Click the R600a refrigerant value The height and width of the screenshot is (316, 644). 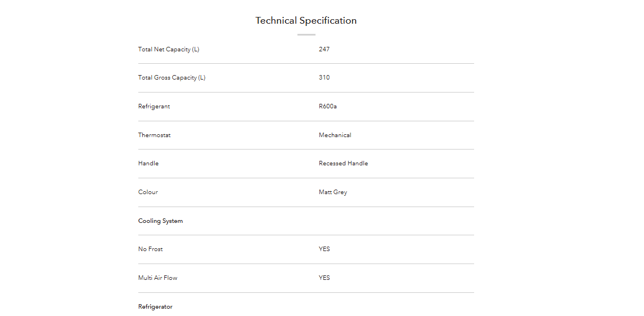(x=328, y=106)
